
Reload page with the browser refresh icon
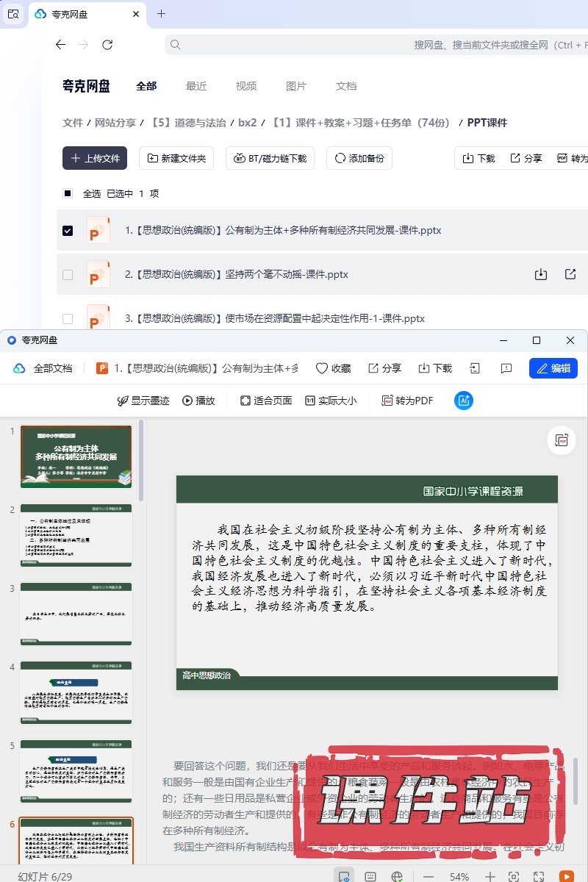(x=107, y=45)
